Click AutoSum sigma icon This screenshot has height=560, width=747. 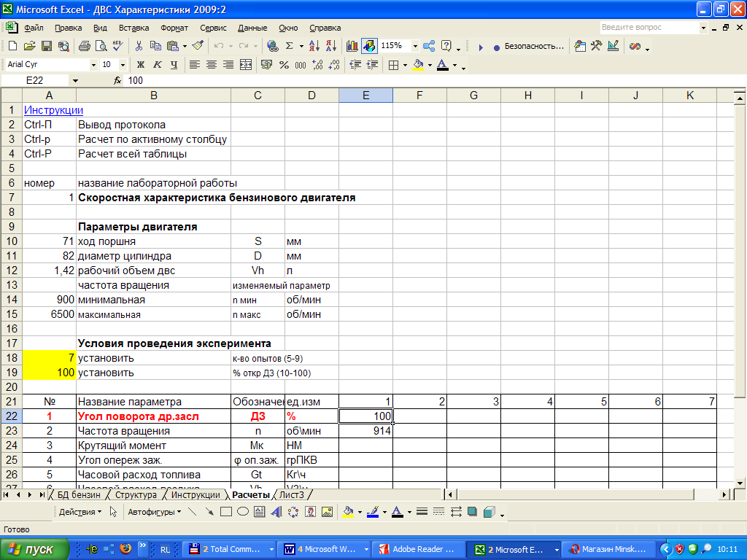pos(289,46)
